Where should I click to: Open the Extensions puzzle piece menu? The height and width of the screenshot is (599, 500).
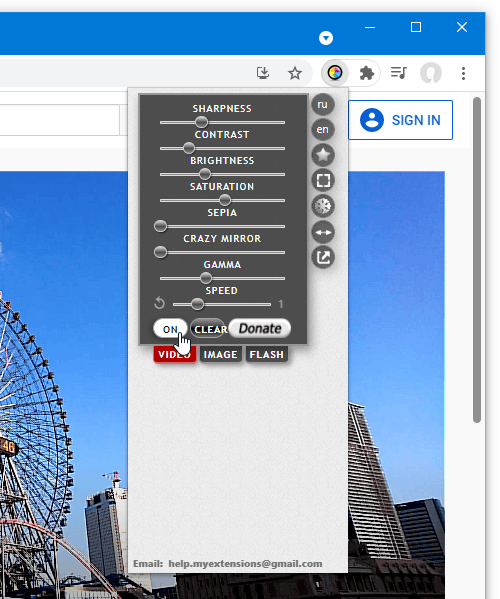coord(366,73)
